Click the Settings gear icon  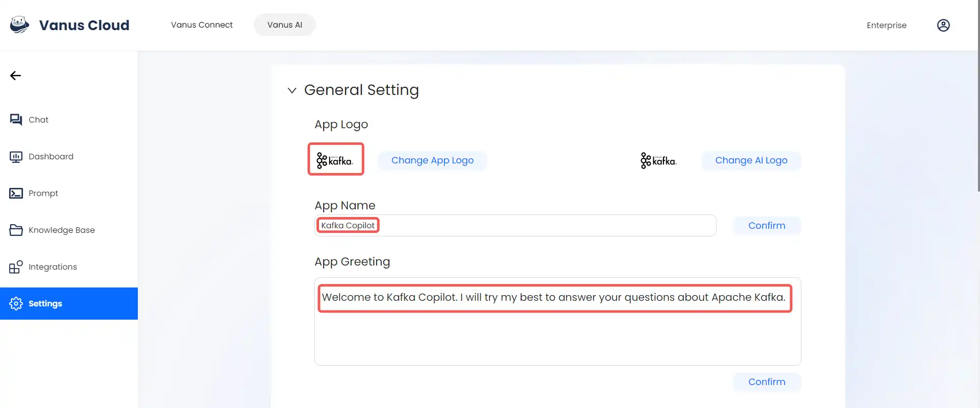[16, 303]
